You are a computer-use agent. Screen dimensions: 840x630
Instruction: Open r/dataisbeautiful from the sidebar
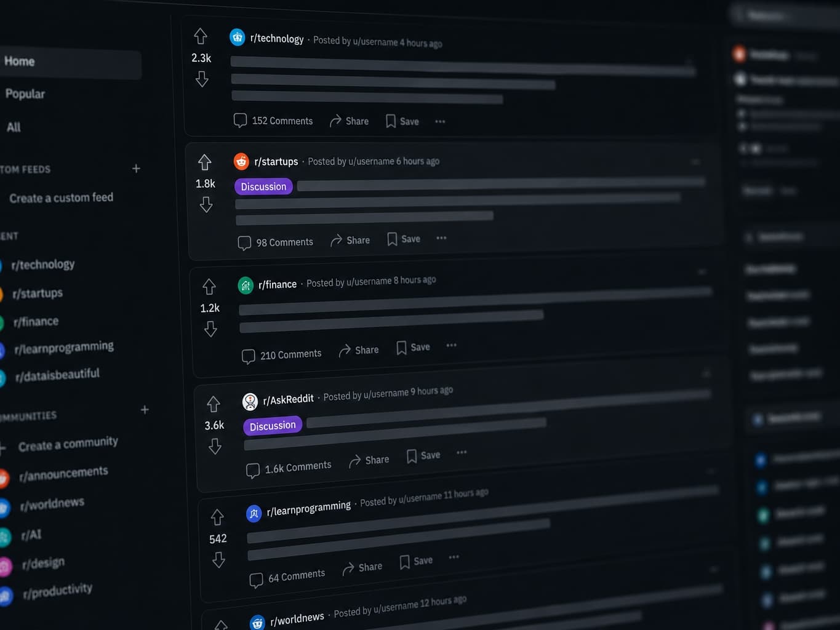pyautogui.click(x=57, y=375)
